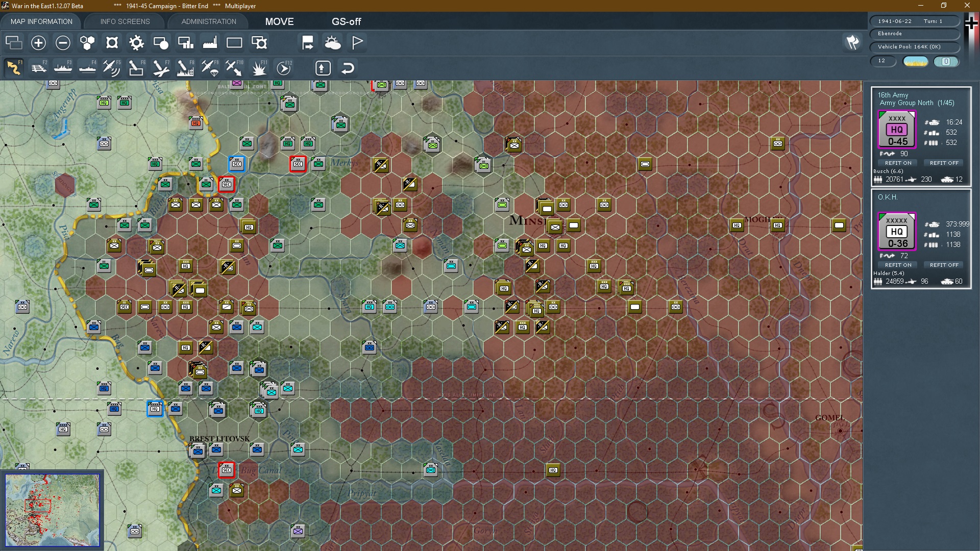Screen dimensions: 980x551
Task: Click the 0 indicator pill
Action: point(946,61)
